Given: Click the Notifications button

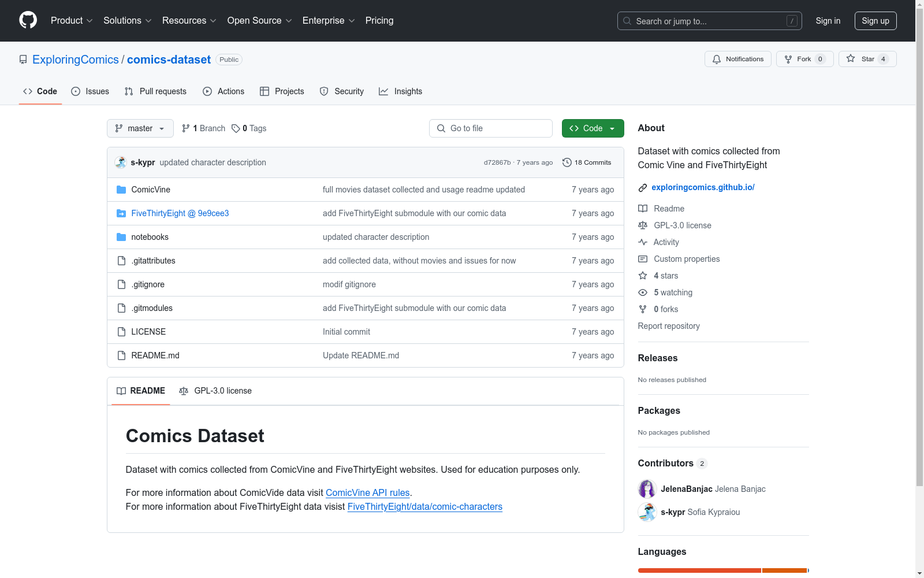Looking at the screenshot, I should point(738,59).
